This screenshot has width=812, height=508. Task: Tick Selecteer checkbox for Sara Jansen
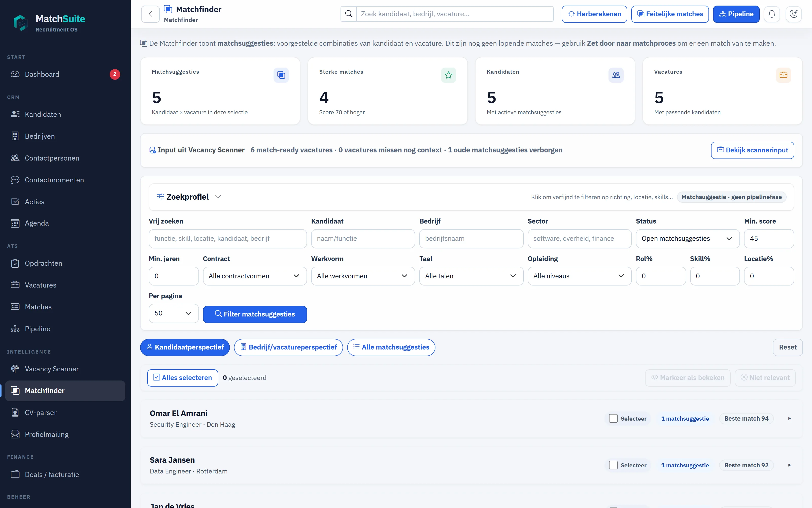coord(613,465)
